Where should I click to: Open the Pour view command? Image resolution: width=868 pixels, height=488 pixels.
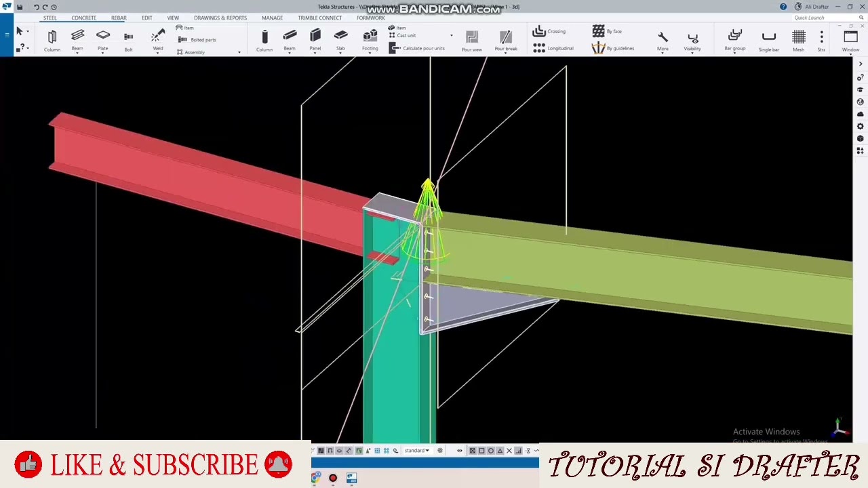click(472, 40)
